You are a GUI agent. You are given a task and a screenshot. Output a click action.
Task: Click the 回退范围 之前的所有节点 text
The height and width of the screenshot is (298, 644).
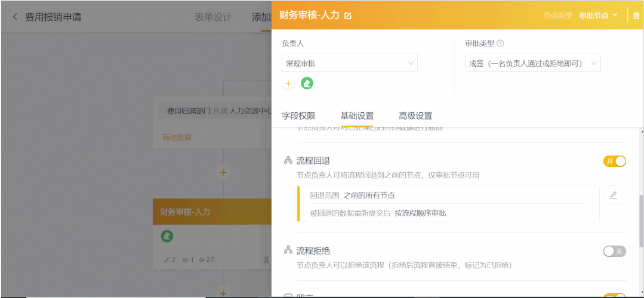(x=352, y=195)
